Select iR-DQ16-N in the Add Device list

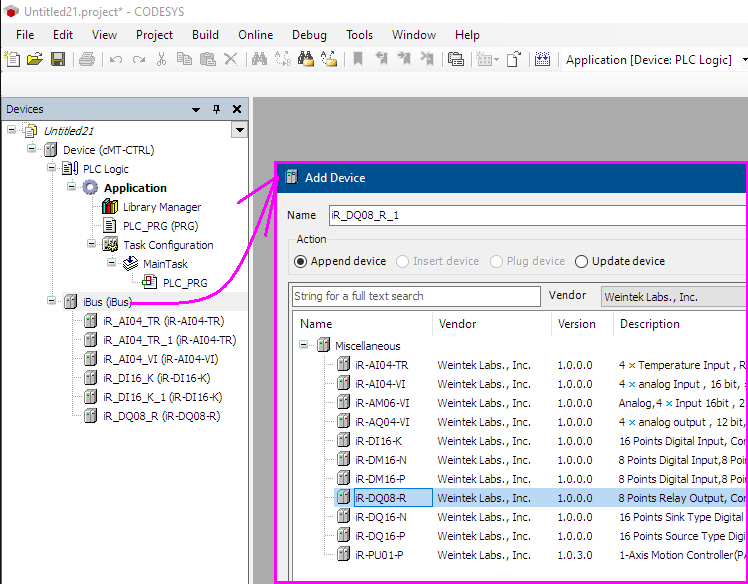381,517
